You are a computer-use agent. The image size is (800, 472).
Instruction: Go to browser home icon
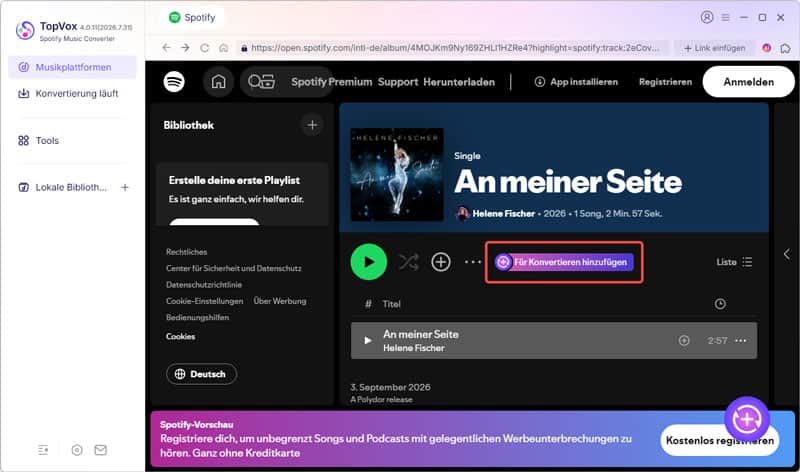(223, 47)
